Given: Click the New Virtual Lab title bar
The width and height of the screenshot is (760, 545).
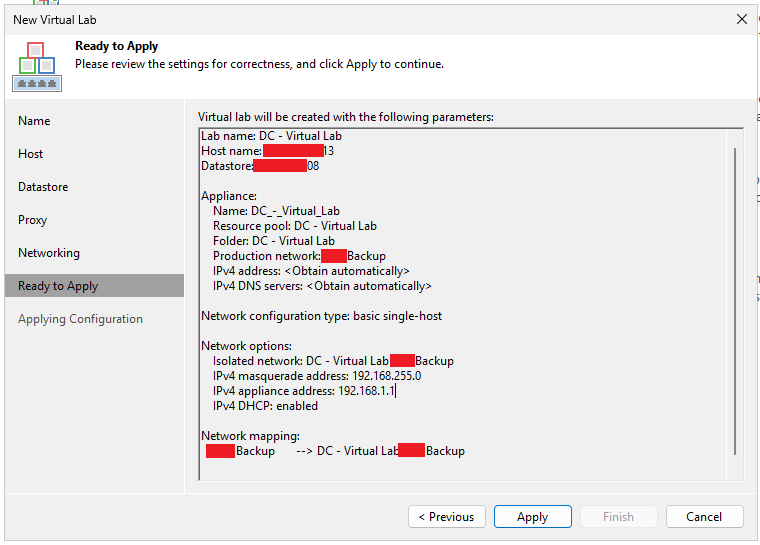Looking at the screenshot, I should 300,19.
